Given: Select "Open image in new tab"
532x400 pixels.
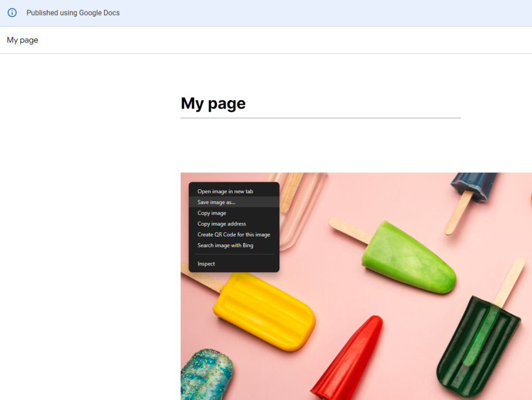Looking at the screenshot, I should tap(225, 191).
